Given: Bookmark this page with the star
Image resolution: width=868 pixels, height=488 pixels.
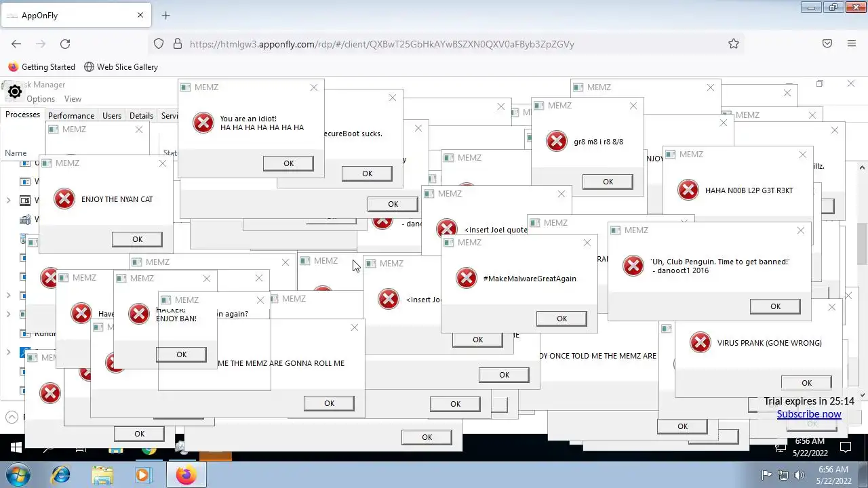Looking at the screenshot, I should tap(734, 43).
